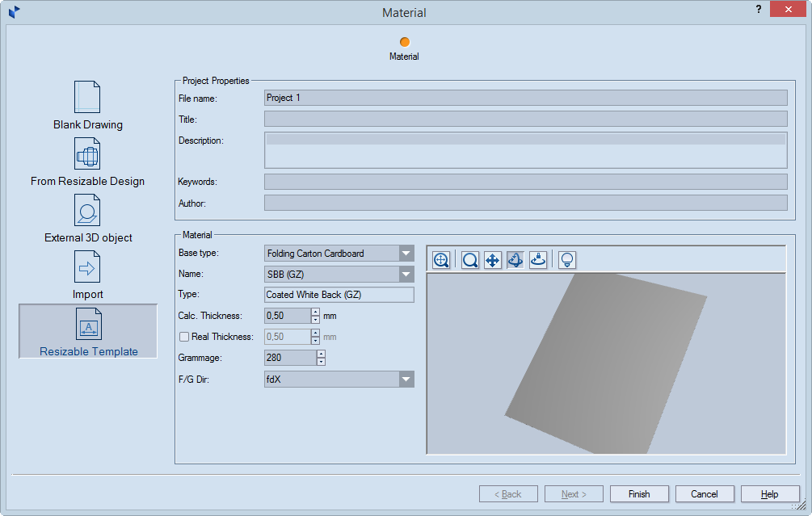Select the magnifier zoom tool

(469, 260)
